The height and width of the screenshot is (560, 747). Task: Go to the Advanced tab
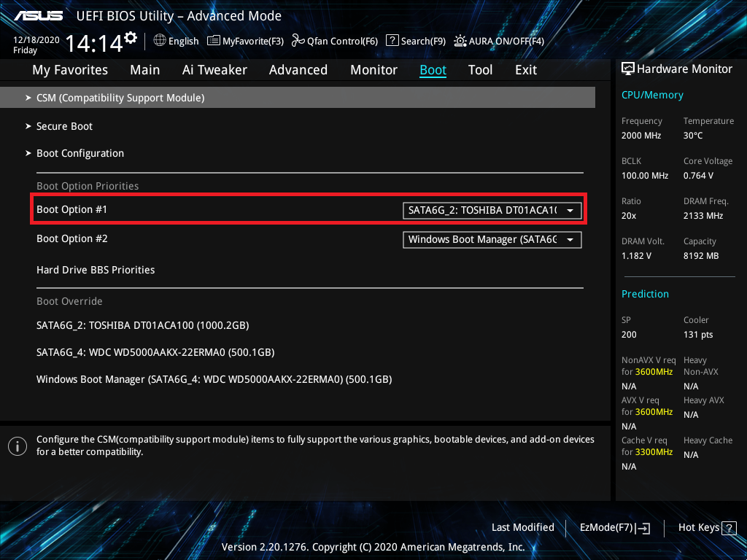[x=298, y=70]
